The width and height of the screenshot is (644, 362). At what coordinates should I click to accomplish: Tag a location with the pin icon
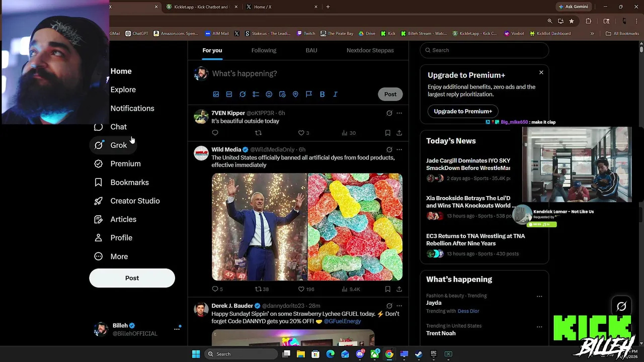[x=295, y=94]
